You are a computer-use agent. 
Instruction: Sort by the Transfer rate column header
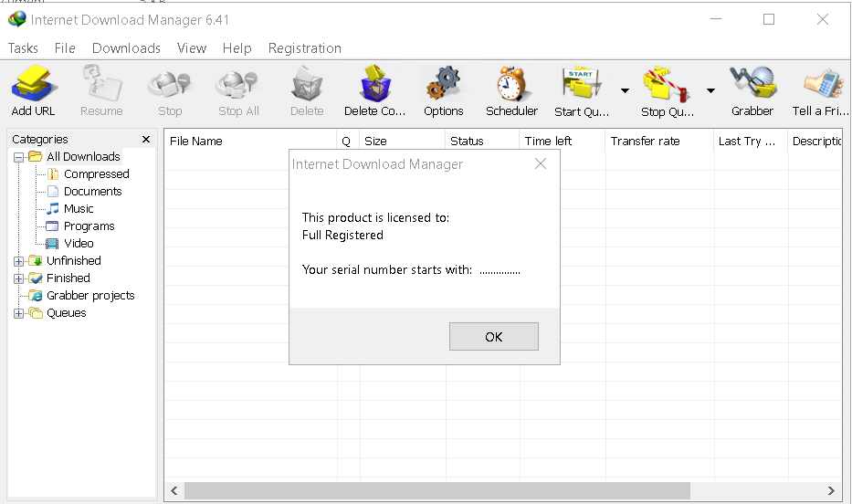pyautogui.click(x=659, y=142)
